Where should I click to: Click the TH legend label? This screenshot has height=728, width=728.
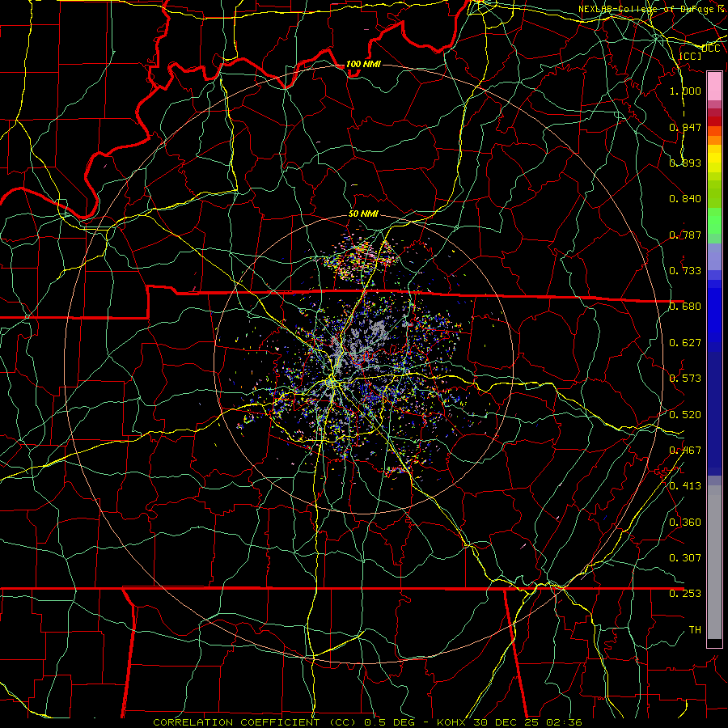(695, 630)
